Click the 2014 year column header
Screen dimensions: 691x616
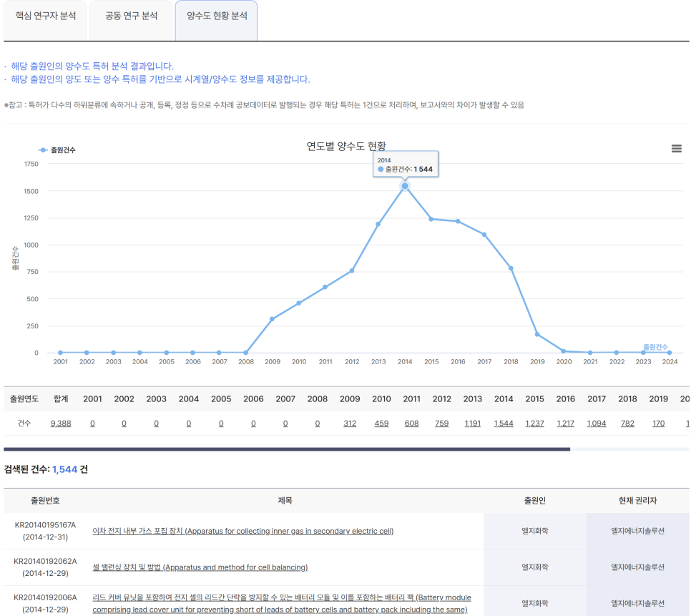pos(504,399)
